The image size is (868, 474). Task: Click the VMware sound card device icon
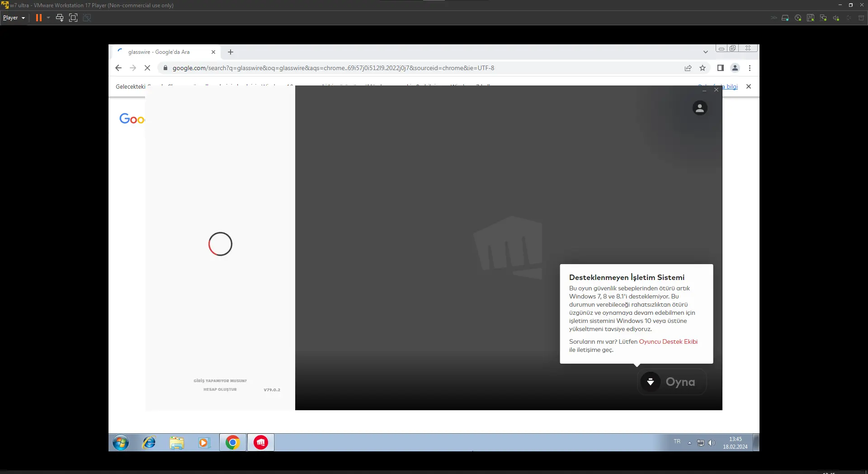click(836, 18)
